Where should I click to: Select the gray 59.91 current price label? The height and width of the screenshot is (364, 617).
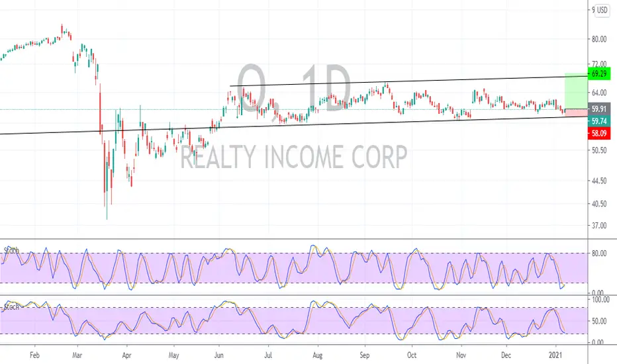(599, 109)
